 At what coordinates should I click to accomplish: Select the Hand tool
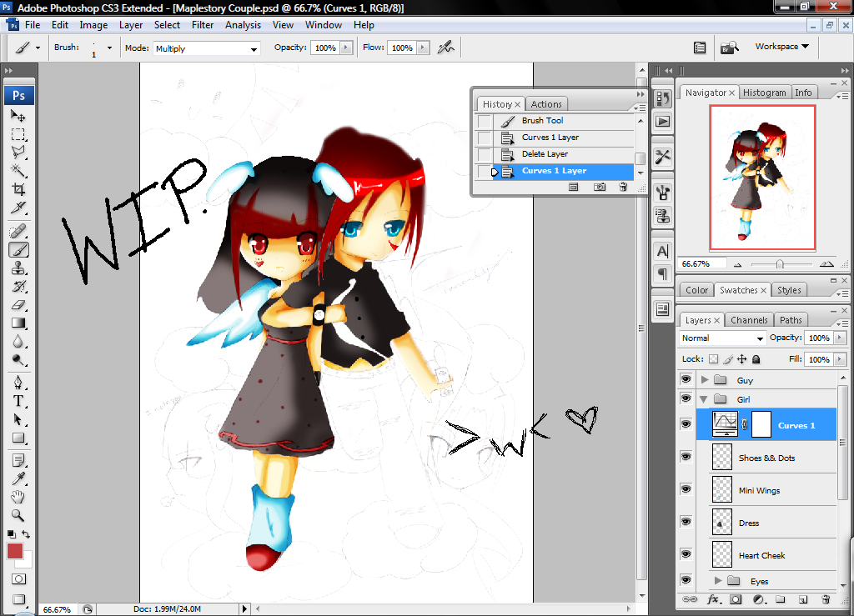pyautogui.click(x=18, y=497)
